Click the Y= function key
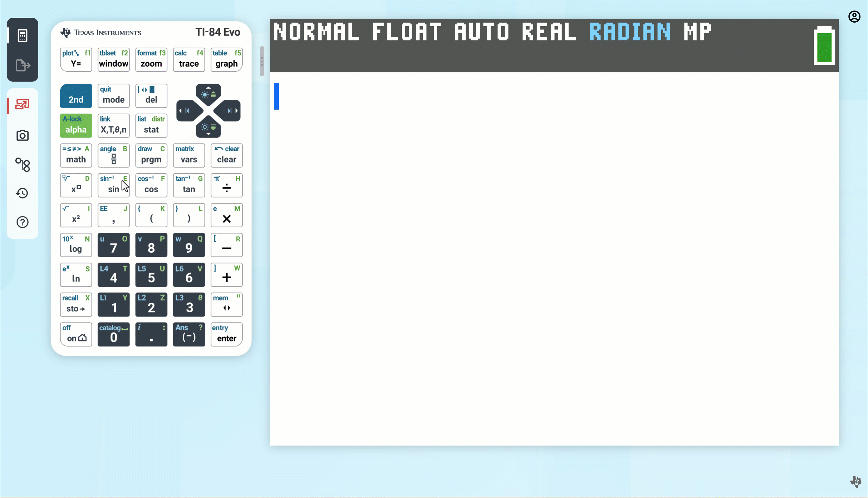 click(x=76, y=59)
